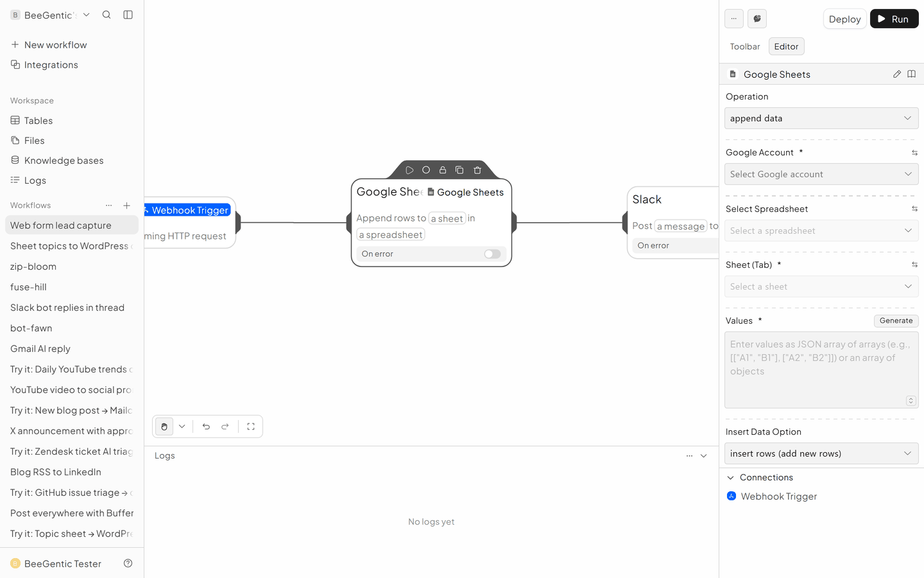
Task: Open block documentation book icon
Action: (911, 74)
